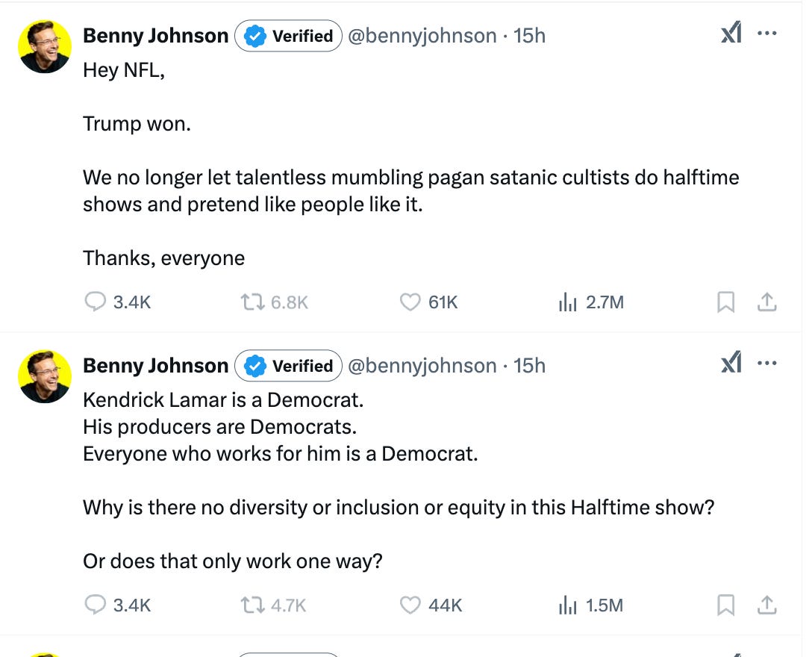Reply to the Kendrick Lamar tweet

[96, 605]
